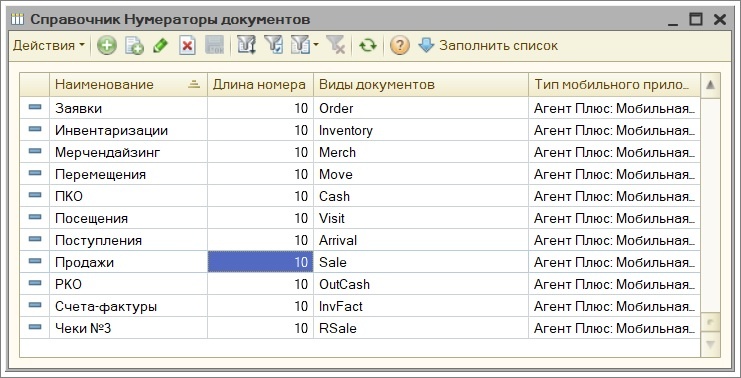This screenshot has height=378, width=741.
Task: Click the filter by current value icon
Action: coord(273,46)
